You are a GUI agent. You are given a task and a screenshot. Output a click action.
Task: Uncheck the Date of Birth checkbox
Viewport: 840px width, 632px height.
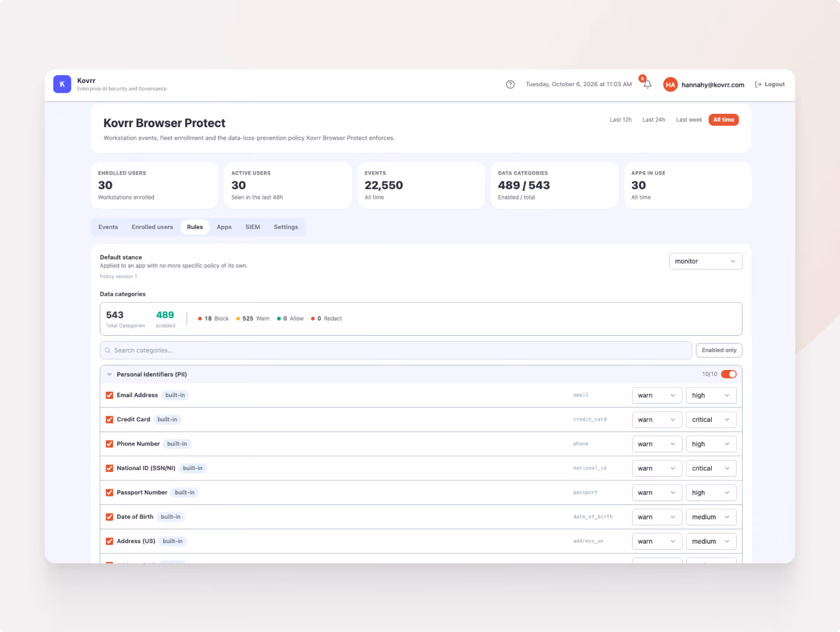(109, 517)
